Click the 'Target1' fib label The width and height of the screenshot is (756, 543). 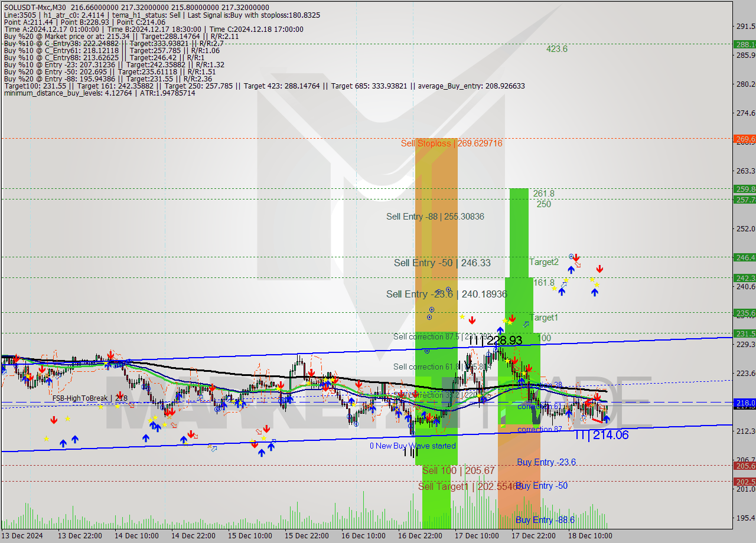click(543, 318)
